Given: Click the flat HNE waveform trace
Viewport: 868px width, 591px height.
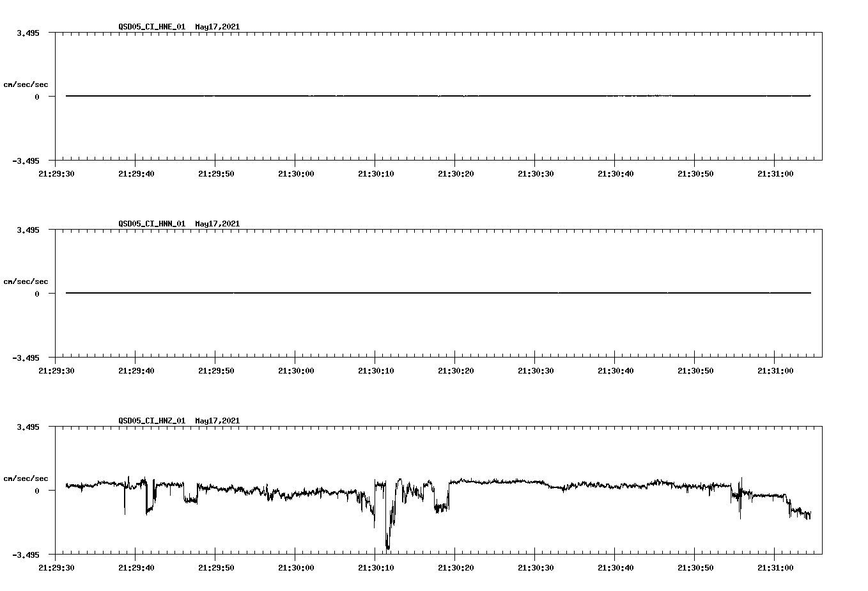Looking at the screenshot, I should (384, 96).
